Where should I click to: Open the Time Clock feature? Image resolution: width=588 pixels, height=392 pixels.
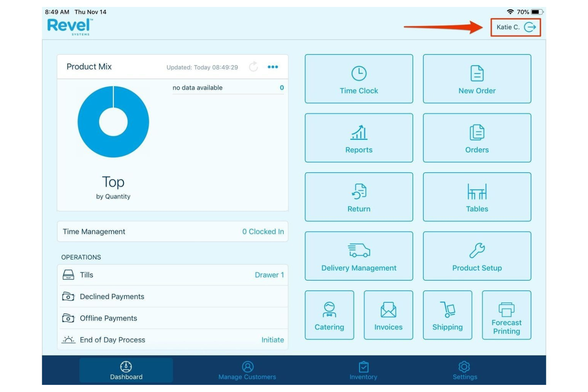tap(359, 79)
